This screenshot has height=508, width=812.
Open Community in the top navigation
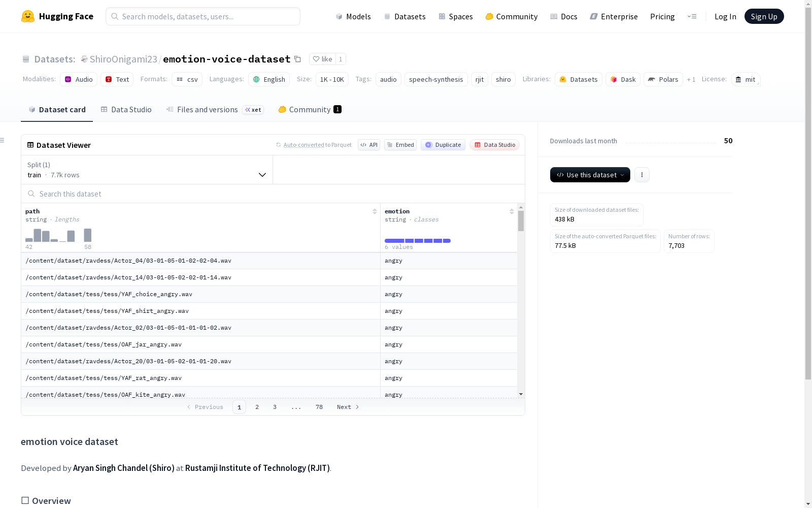[512, 16]
